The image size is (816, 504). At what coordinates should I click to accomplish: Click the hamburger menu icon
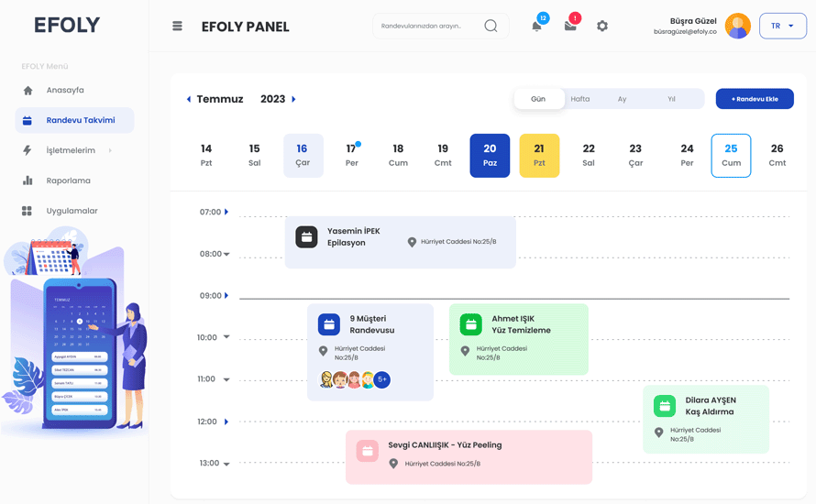pyautogui.click(x=177, y=27)
